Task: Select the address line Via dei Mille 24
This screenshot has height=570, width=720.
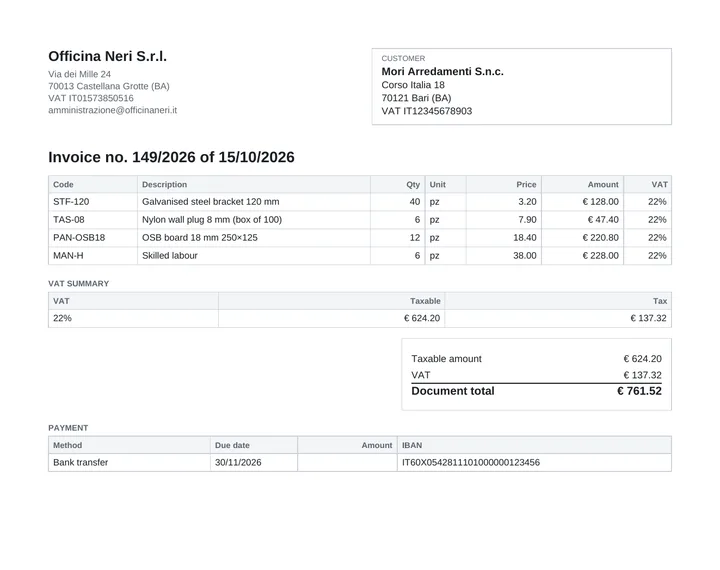Action: 79,74
